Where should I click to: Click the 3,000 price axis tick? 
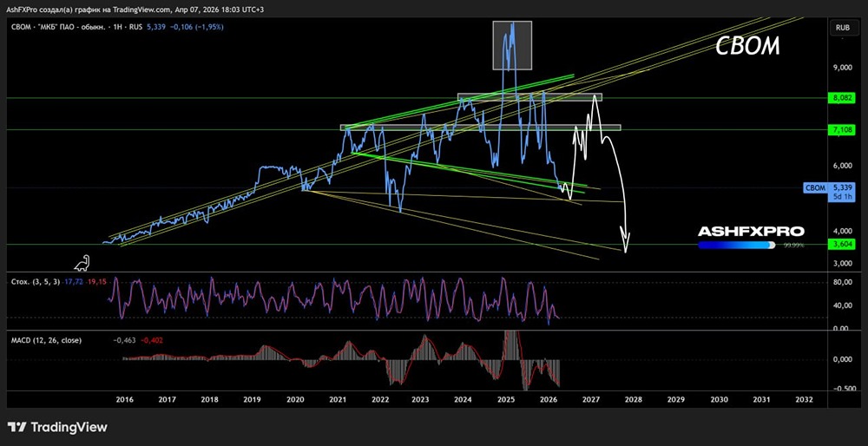844,264
